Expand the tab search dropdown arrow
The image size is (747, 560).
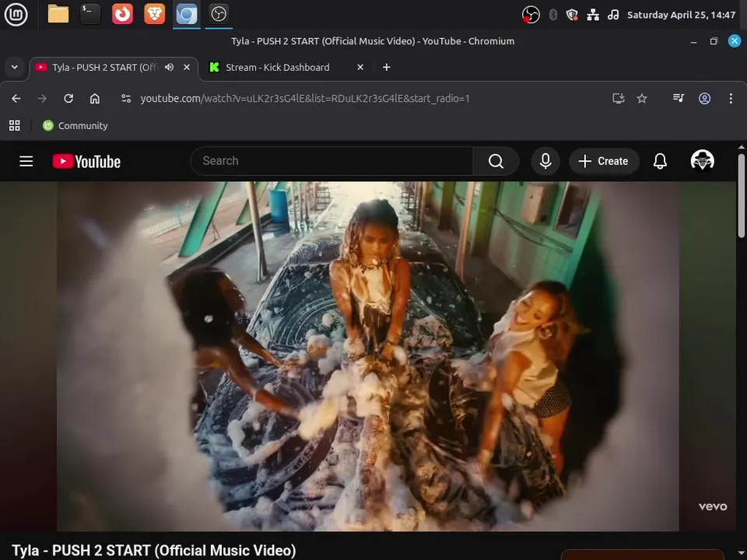pyautogui.click(x=15, y=67)
